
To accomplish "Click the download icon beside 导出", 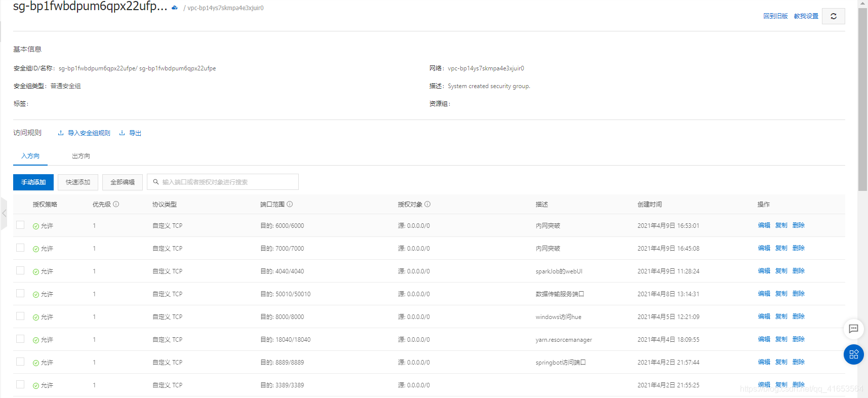I will coord(122,133).
